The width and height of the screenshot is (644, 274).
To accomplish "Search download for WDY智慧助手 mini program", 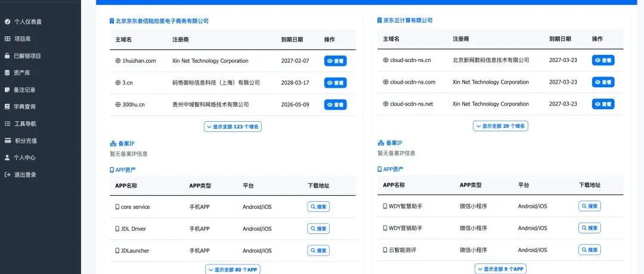I will pyautogui.click(x=590, y=206).
